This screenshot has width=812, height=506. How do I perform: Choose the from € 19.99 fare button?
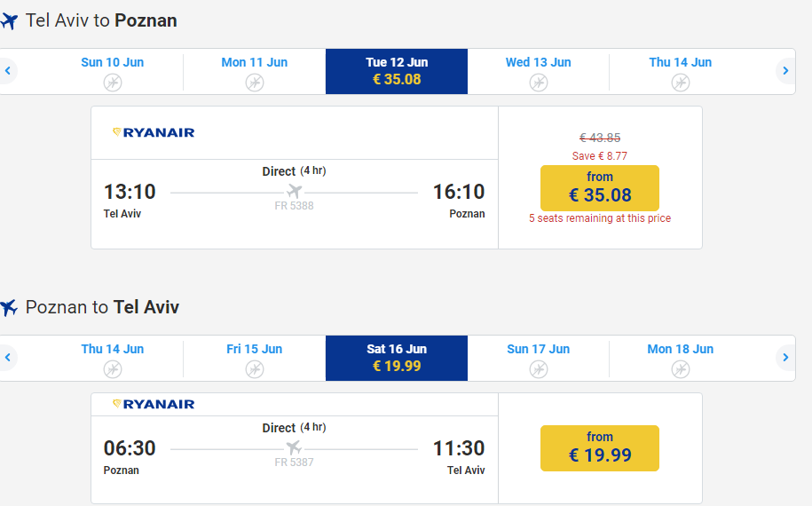(600, 448)
